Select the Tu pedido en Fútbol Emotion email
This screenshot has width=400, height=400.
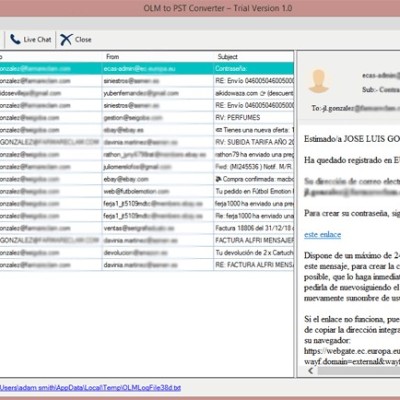pyautogui.click(x=147, y=191)
